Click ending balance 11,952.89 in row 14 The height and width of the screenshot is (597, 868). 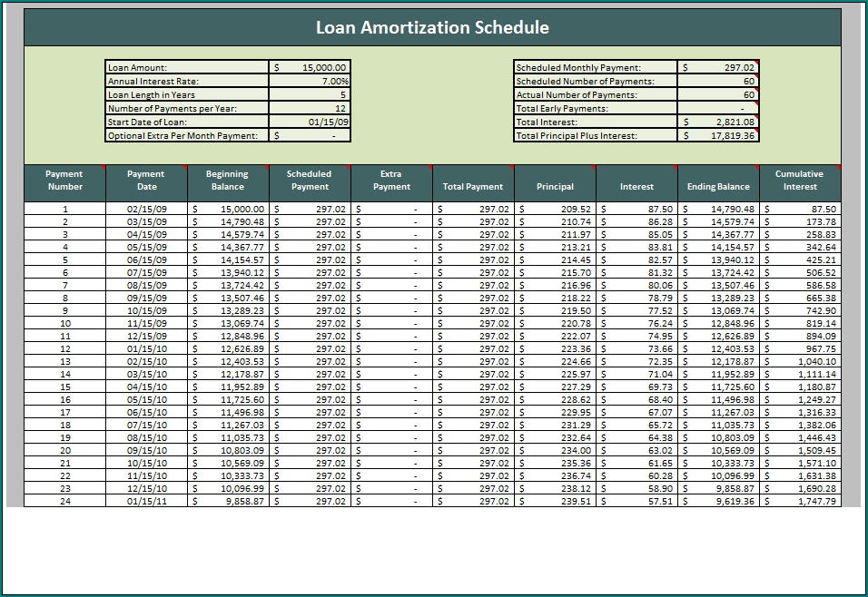(718, 375)
